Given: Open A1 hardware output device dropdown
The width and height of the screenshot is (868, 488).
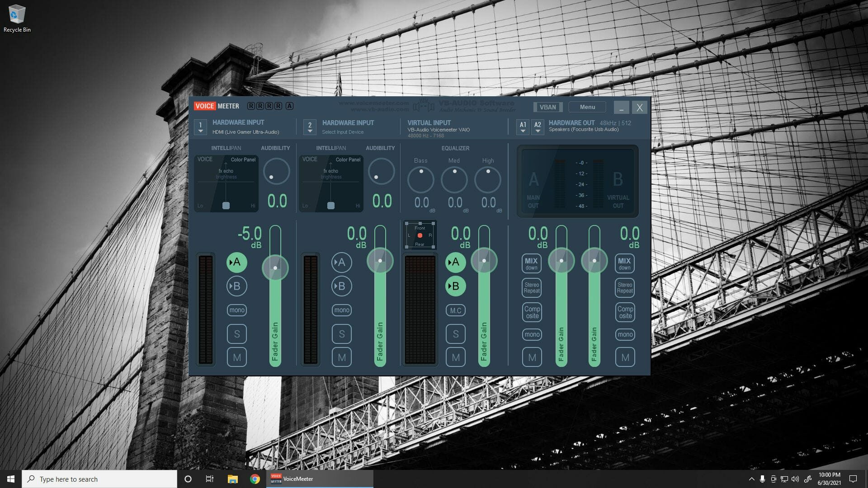Looking at the screenshot, I should tap(523, 127).
